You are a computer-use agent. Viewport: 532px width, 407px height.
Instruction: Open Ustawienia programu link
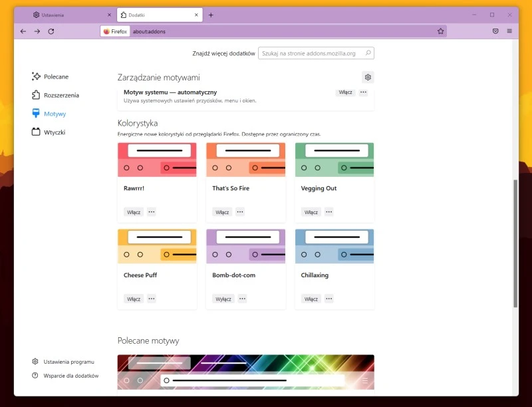tap(68, 362)
